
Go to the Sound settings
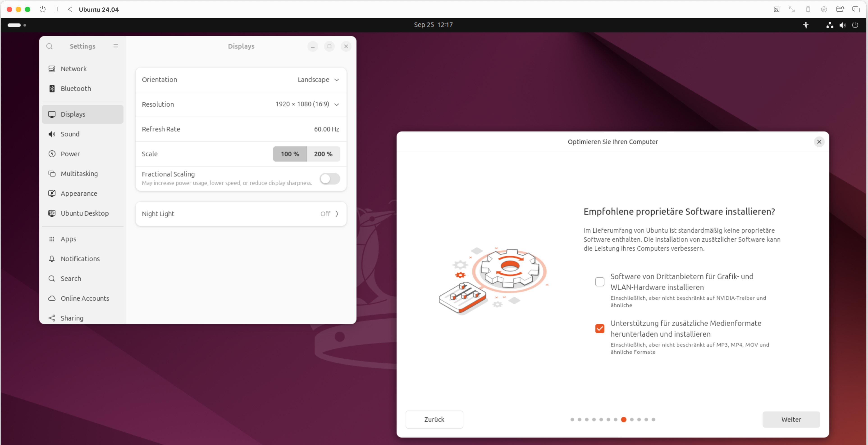pyautogui.click(x=82, y=134)
